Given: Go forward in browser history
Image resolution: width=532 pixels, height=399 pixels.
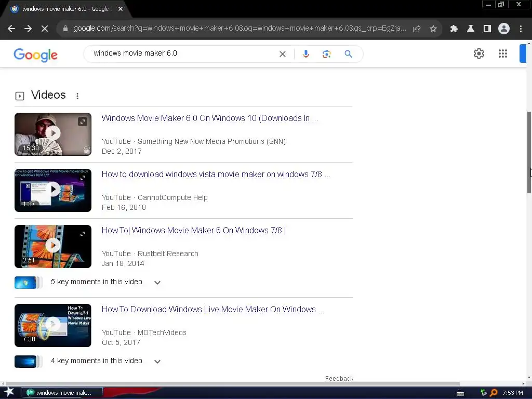Looking at the screenshot, I should 28,29.
